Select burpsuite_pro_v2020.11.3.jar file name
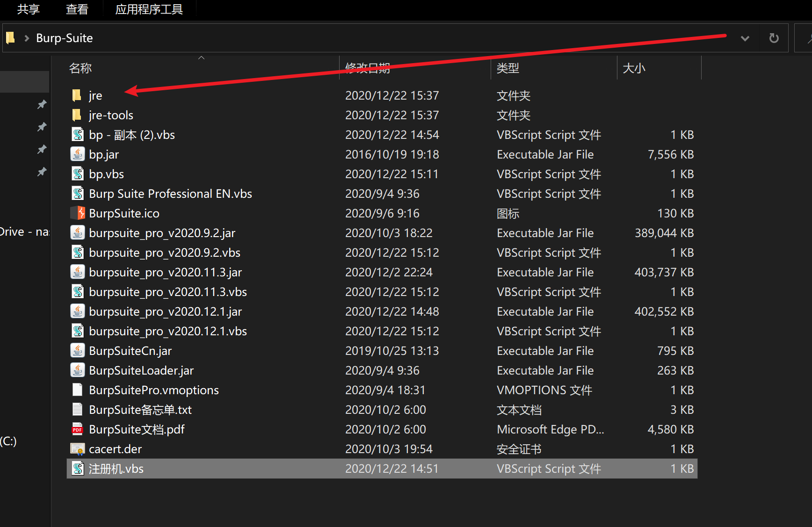Viewport: 812px width, 527px height. click(166, 272)
